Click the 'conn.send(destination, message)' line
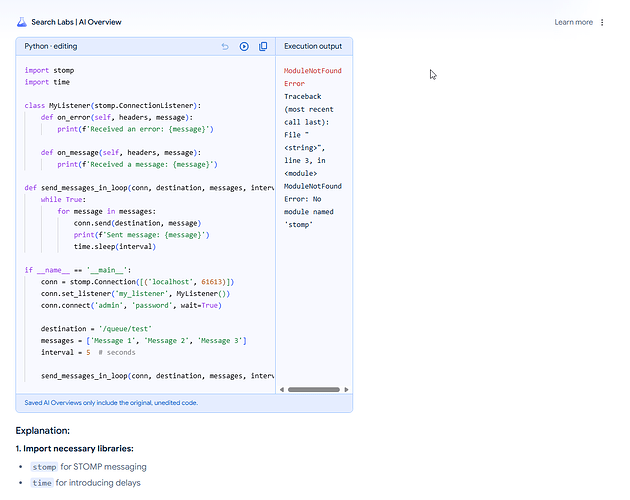This screenshot has height=500, width=630. (x=137, y=223)
